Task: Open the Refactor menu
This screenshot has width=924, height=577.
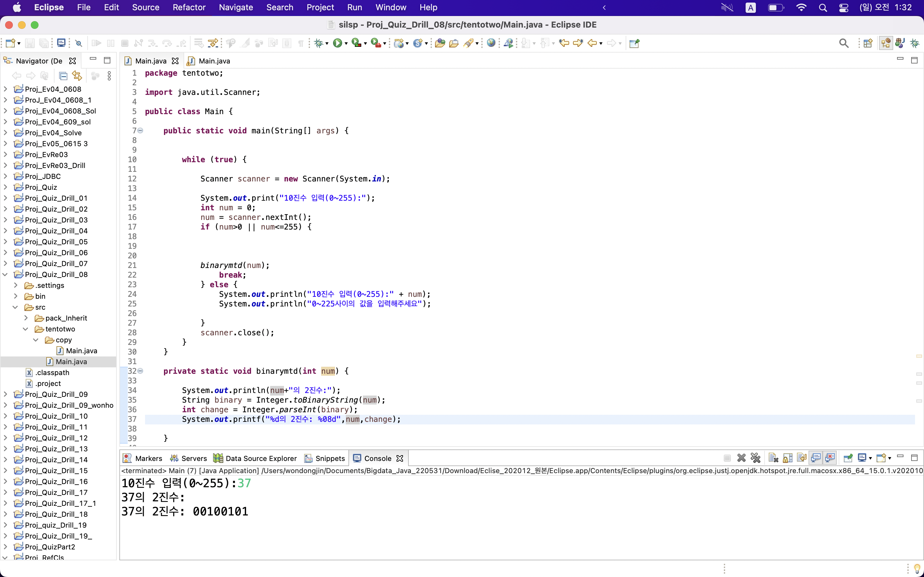Action: click(x=189, y=7)
